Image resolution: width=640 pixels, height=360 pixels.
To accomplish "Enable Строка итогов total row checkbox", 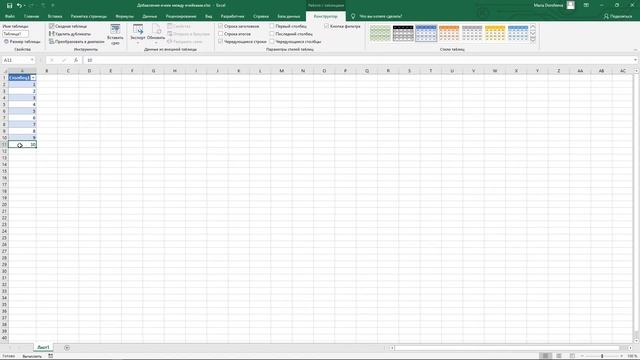I will click(x=220, y=34).
